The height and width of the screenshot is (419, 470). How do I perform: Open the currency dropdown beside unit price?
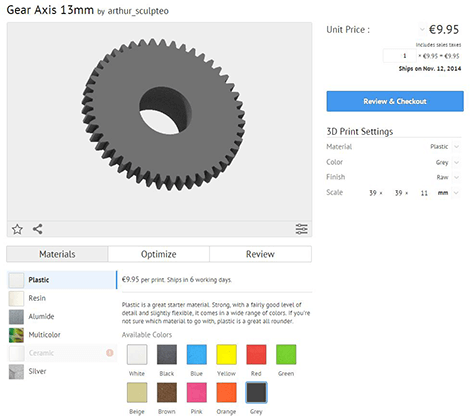coord(422,29)
